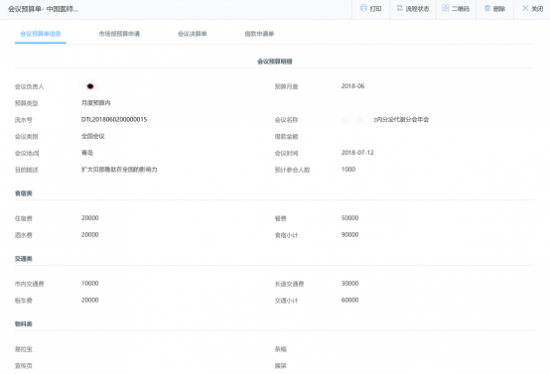Click the 会议预算单 window title
The image size is (550, 374).
click(x=43, y=9)
